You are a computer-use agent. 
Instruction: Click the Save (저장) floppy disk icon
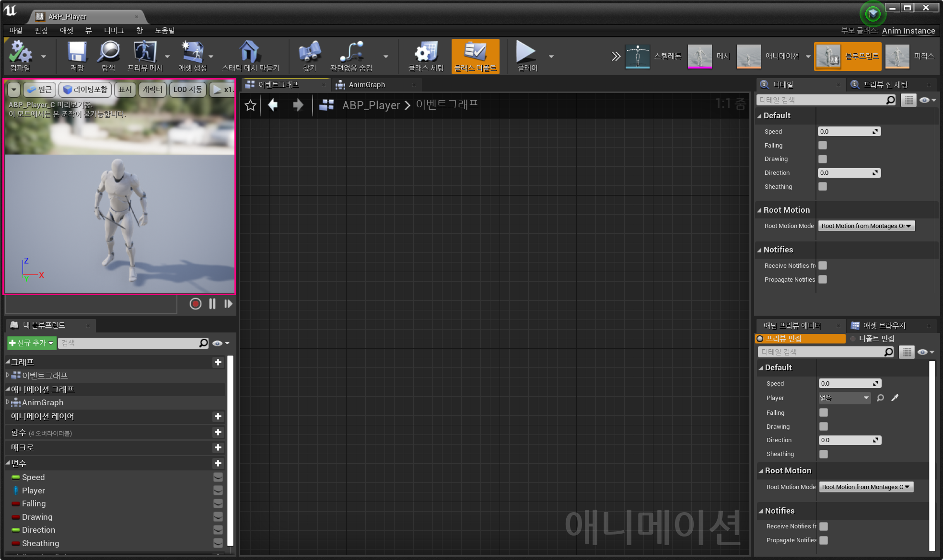point(77,52)
